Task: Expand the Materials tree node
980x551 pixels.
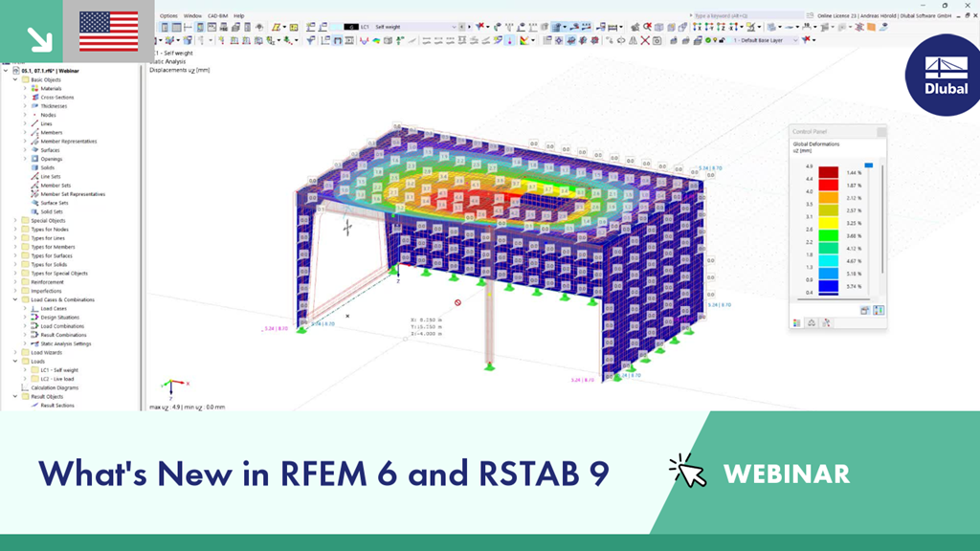Action: pos(25,89)
